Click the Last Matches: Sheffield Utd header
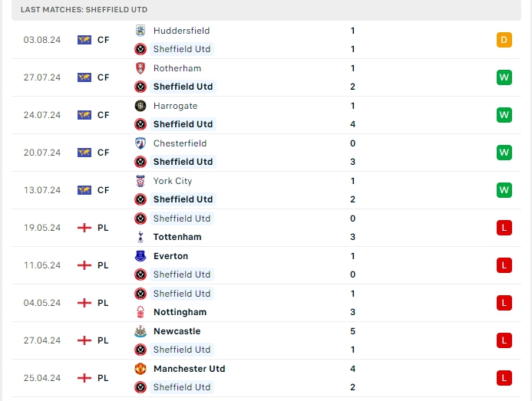Viewport: 532px width, 401px height. (x=84, y=9)
